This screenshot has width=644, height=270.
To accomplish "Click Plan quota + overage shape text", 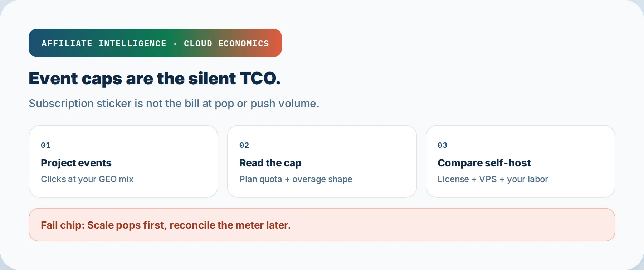I will click(296, 179).
